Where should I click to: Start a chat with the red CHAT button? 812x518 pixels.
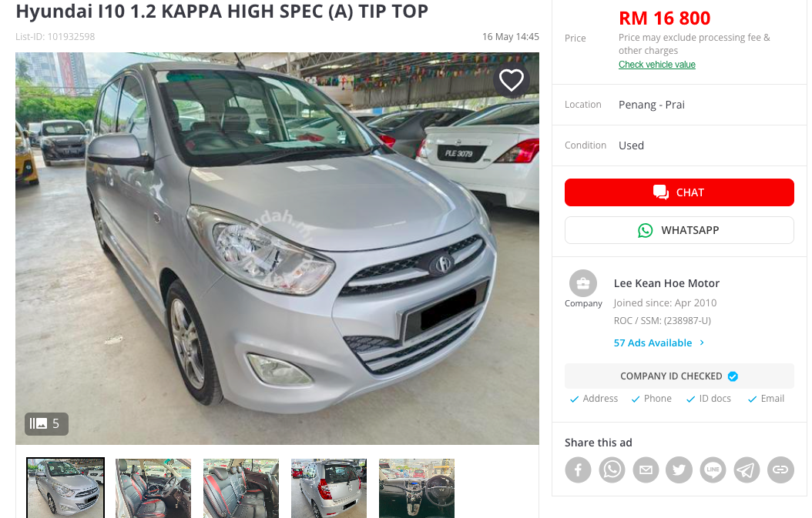click(x=679, y=192)
